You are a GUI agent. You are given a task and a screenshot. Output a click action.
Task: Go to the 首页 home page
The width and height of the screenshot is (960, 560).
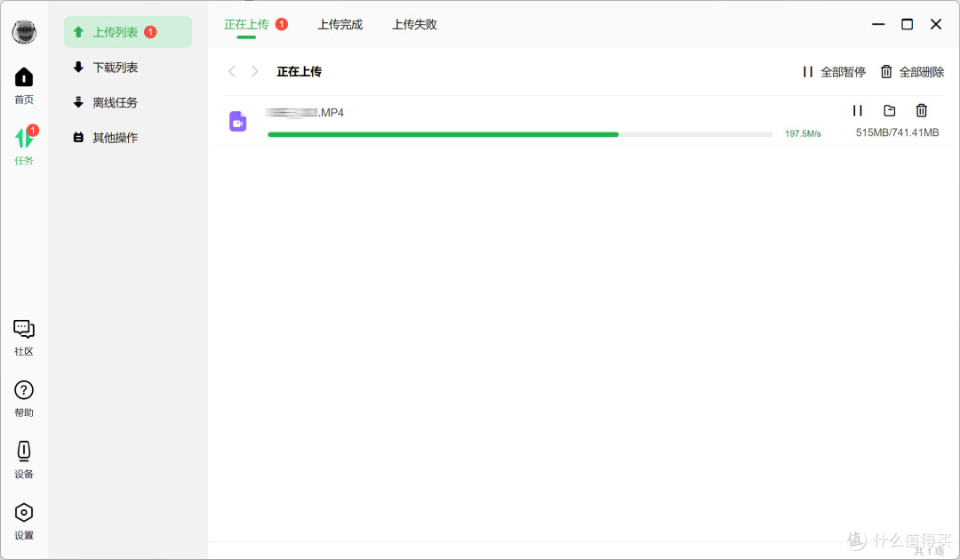pos(24,85)
